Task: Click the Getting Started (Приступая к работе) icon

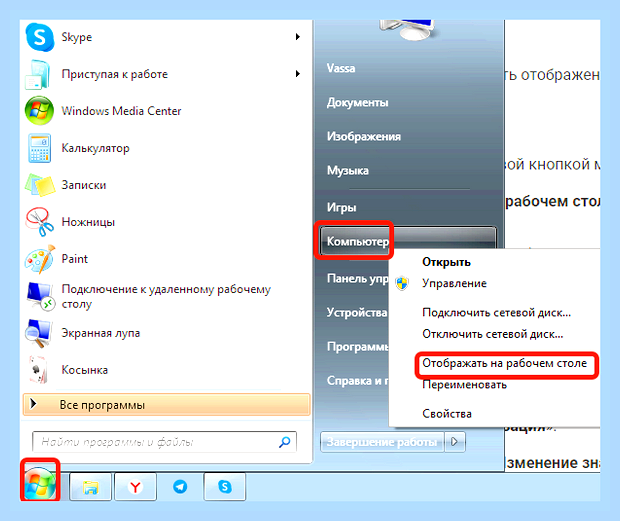Action: point(38,74)
